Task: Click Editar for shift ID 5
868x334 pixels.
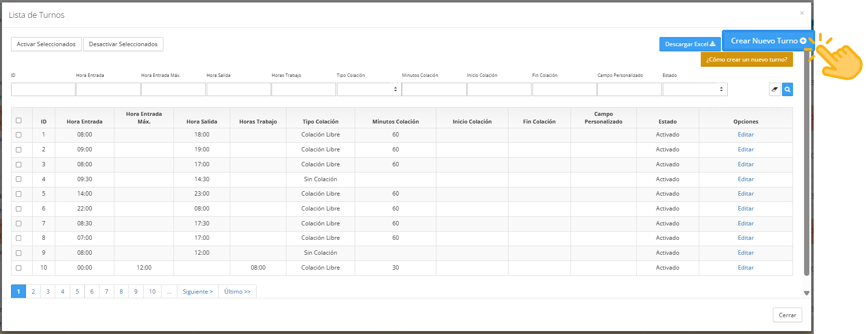Action: pos(745,194)
